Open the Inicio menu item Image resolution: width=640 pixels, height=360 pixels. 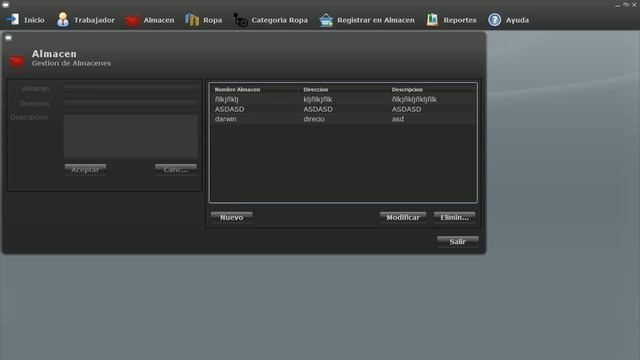34,20
